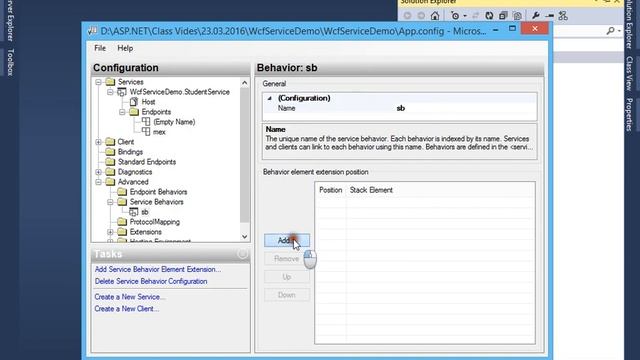
Task: Collapse the (Configuration) property group
Action: click(x=269, y=98)
